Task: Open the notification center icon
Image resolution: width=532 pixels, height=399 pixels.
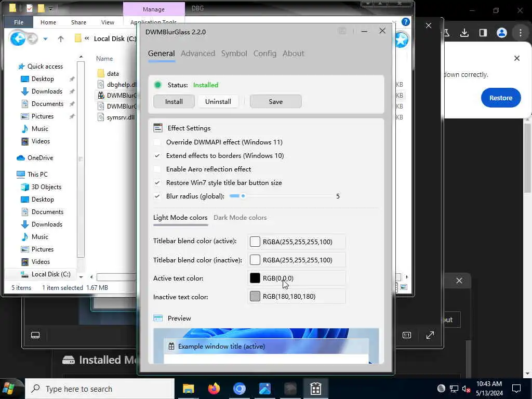Action: click(x=516, y=389)
